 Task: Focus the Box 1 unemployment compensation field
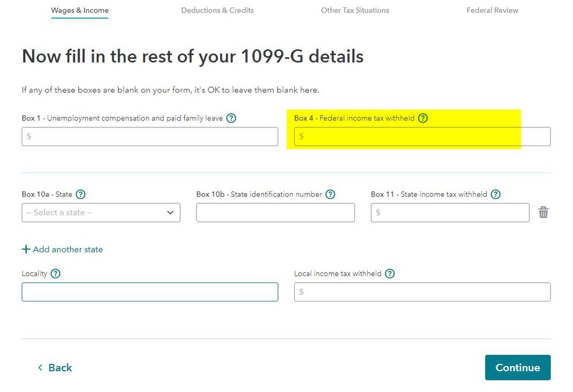pyautogui.click(x=150, y=136)
